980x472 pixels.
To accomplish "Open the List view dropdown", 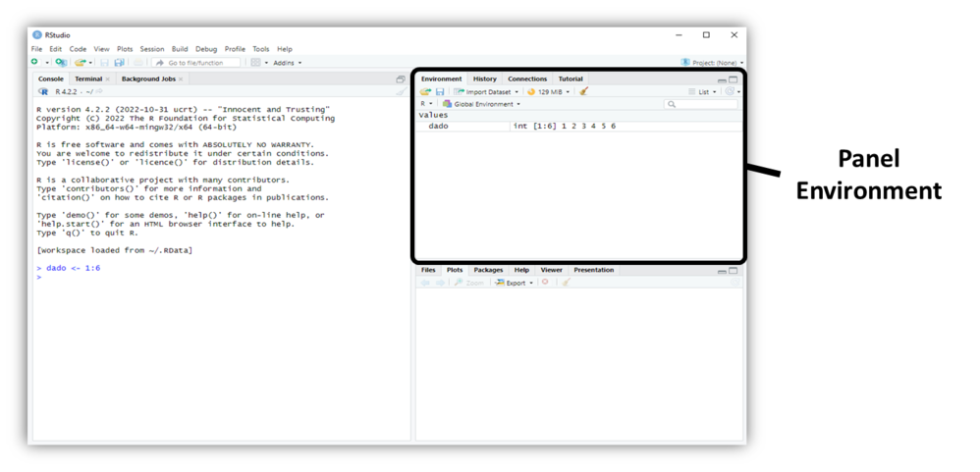I will 702,91.
